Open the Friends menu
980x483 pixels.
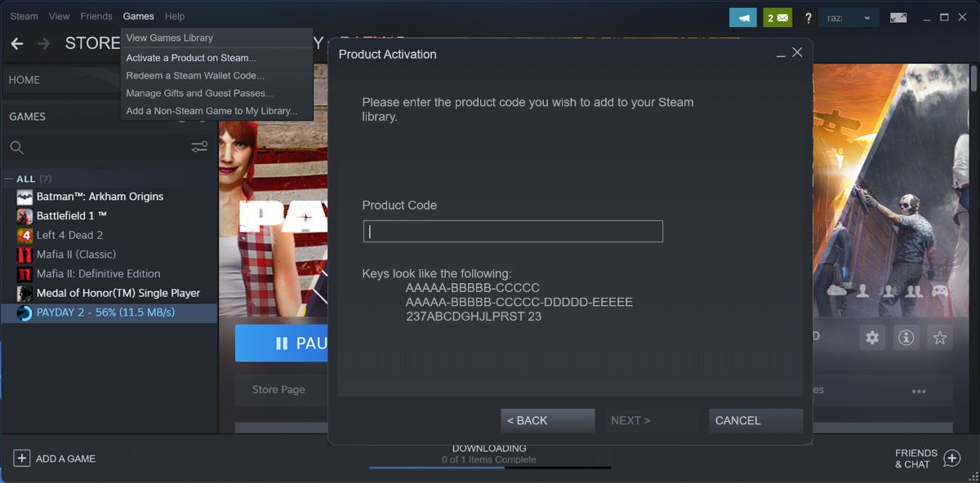tap(96, 16)
